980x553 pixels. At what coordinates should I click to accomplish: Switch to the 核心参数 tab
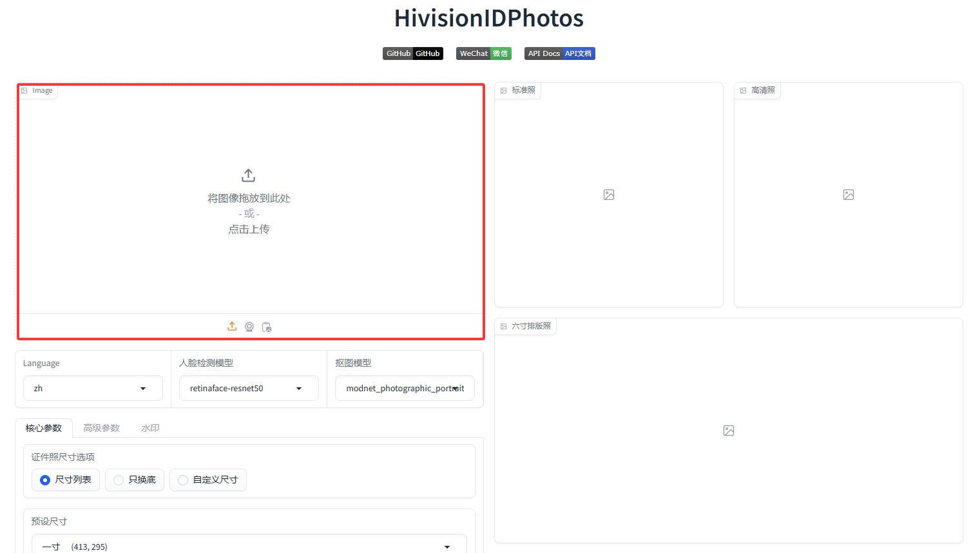pos(44,428)
